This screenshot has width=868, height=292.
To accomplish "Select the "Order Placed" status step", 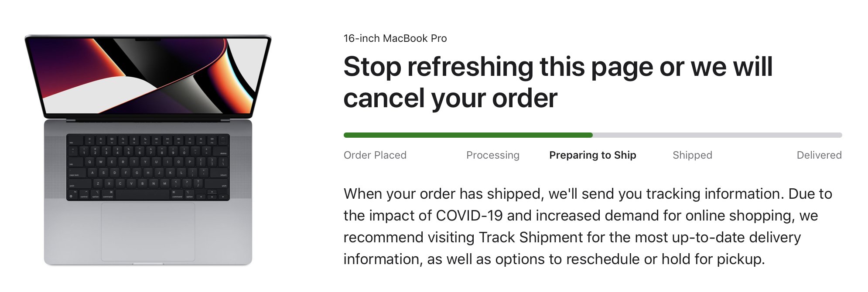I will pos(375,155).
